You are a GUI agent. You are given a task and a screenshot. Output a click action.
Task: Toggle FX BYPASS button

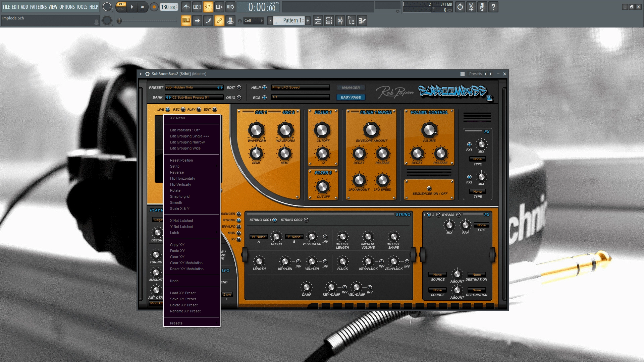pyautogui.click(x=459, y=215)
